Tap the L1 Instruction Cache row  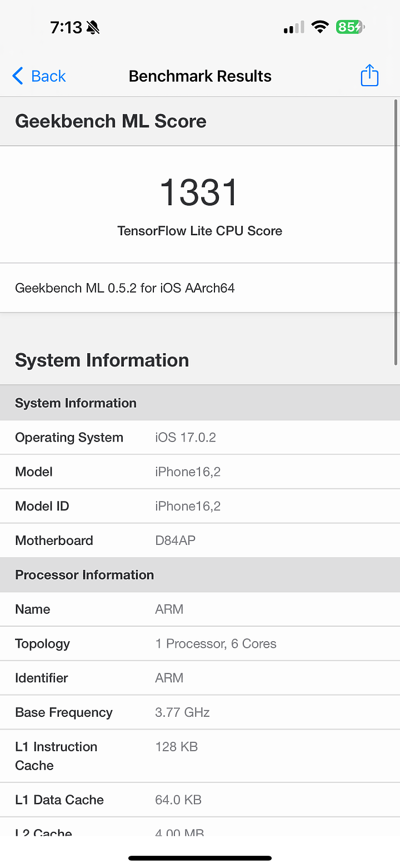200,756
